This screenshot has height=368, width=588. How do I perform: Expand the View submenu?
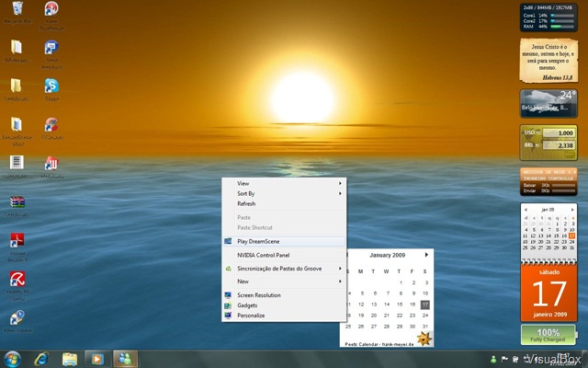click(x=284, y=183)
